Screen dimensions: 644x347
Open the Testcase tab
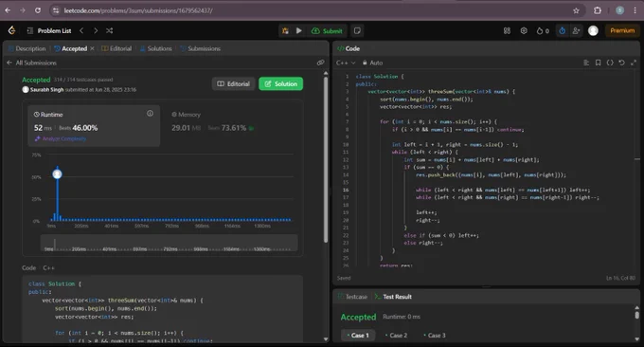point(352,297)
